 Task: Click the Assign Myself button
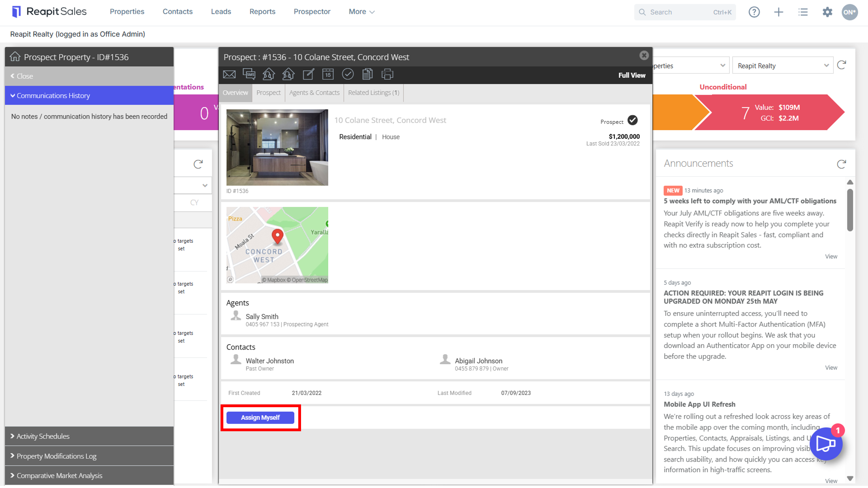(x=260, y=417)
